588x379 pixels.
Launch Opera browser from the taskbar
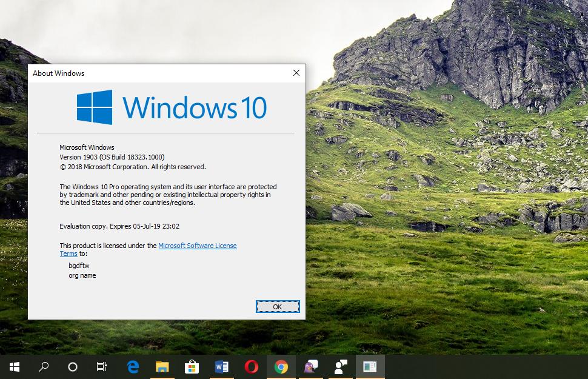coord(251,367)
